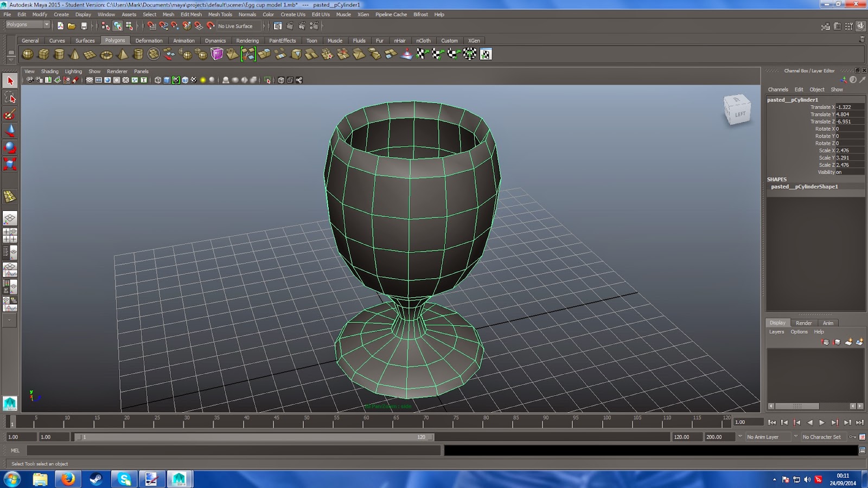The height and width of the screenshot is (488, 868).
Task: Toggle auto keyframe button
Action: click(x=853, y=437)
